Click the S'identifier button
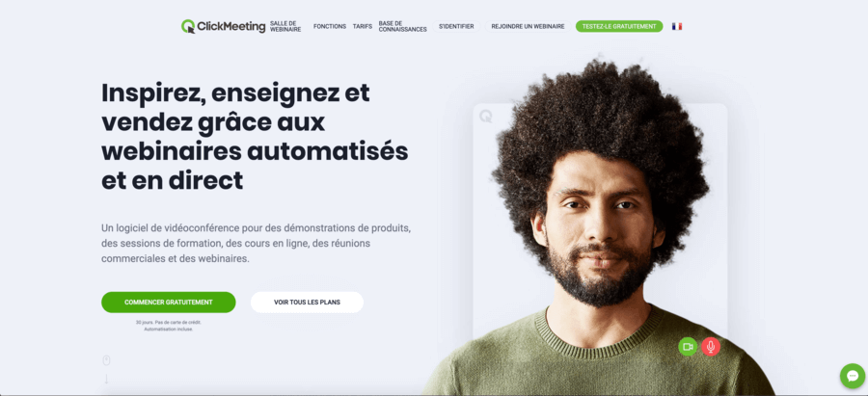The width and height of the screenshot is (868, 396). [456, 27]
